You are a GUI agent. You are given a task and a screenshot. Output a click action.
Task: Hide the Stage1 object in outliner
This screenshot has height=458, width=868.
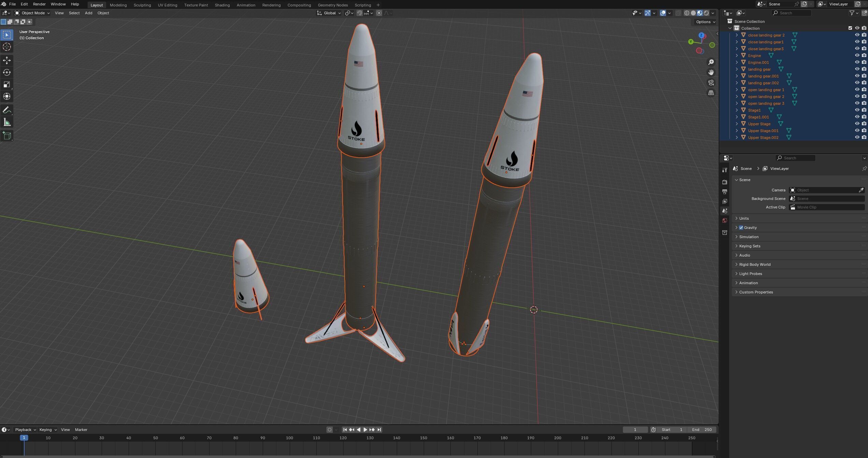tap(857, 110)
